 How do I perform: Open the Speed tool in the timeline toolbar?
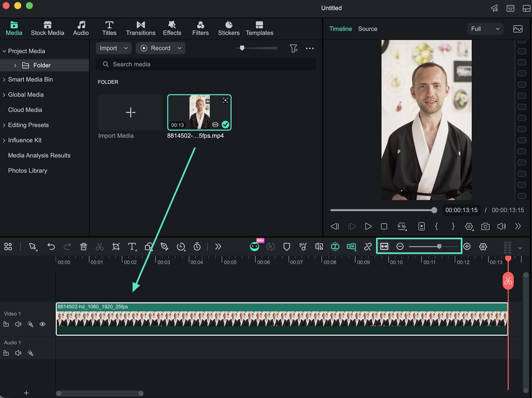click(x=181, y=247)
